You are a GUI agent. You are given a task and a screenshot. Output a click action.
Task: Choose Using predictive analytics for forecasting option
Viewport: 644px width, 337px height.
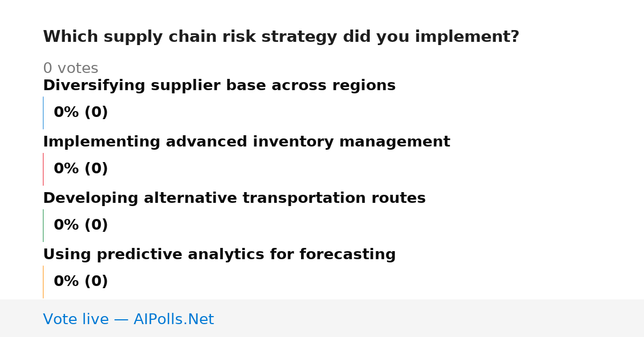tap(219, 255)
